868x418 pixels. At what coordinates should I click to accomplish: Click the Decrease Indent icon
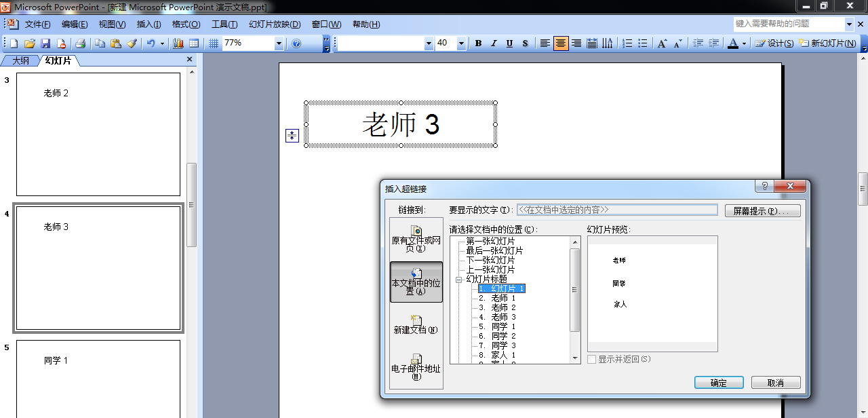(698, 43)
